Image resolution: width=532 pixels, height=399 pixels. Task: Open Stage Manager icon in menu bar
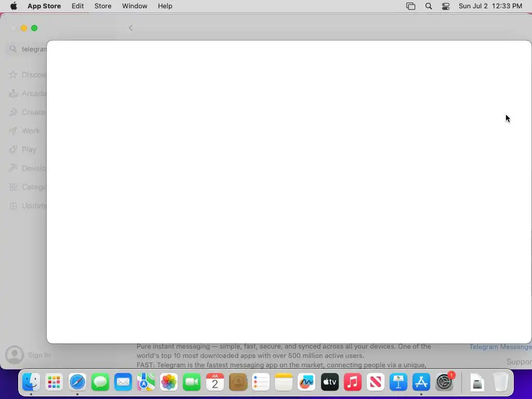click(410, 6)
